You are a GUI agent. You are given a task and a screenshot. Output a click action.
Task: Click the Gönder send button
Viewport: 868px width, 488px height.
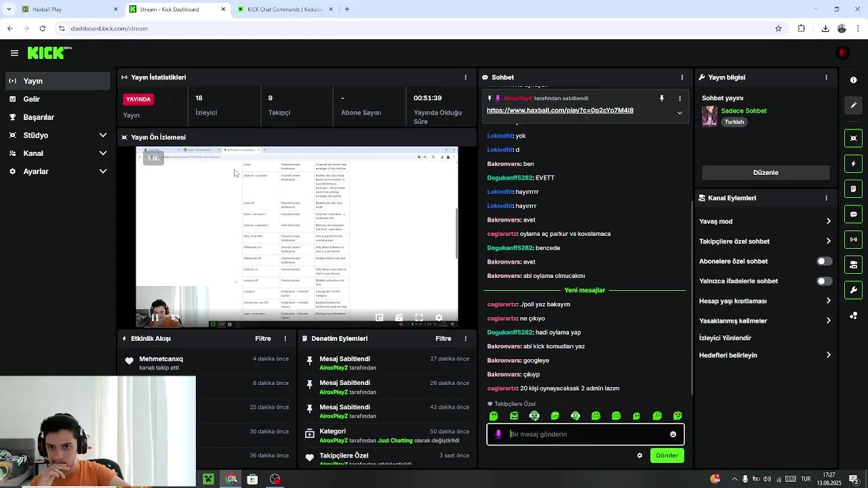[x=667, y=455]
